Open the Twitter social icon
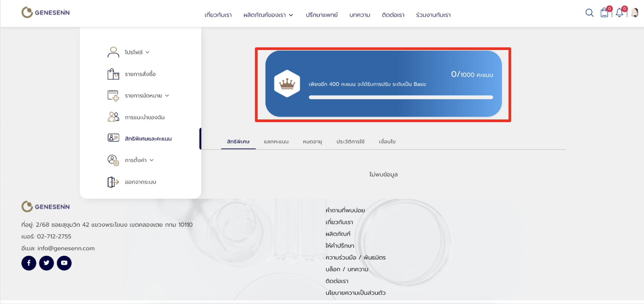This screenshot has width=644, height=304. pyautogui.click(x=46, y=263)
